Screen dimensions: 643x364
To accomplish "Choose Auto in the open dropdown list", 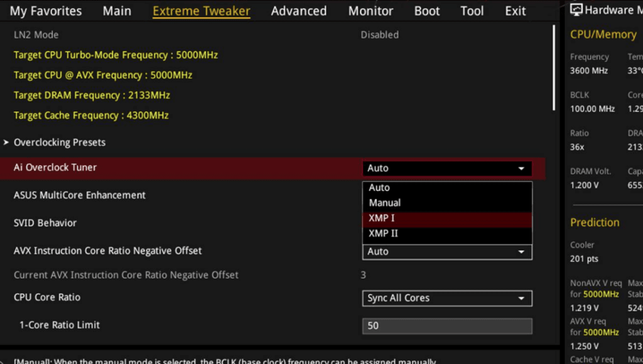I will (x=447, y=187).
